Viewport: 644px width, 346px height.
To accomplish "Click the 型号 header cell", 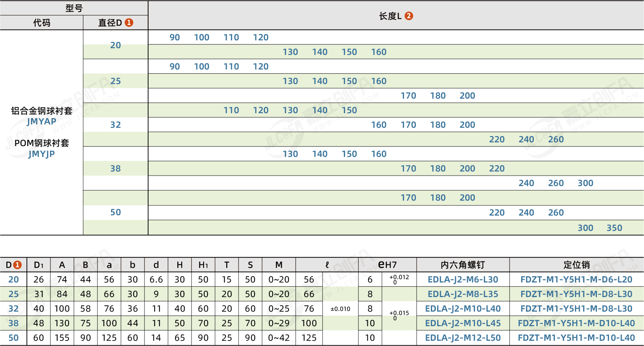I will click(x=75, y=7).
